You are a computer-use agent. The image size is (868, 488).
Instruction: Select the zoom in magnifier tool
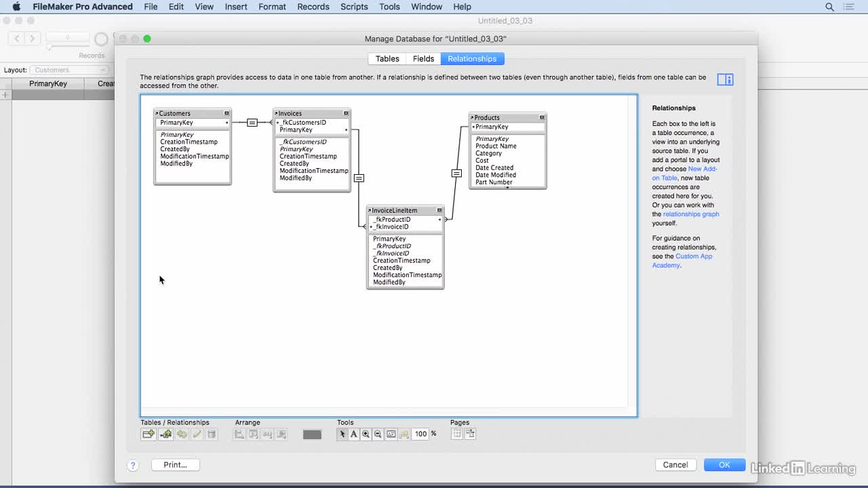[x=366, y=434]
